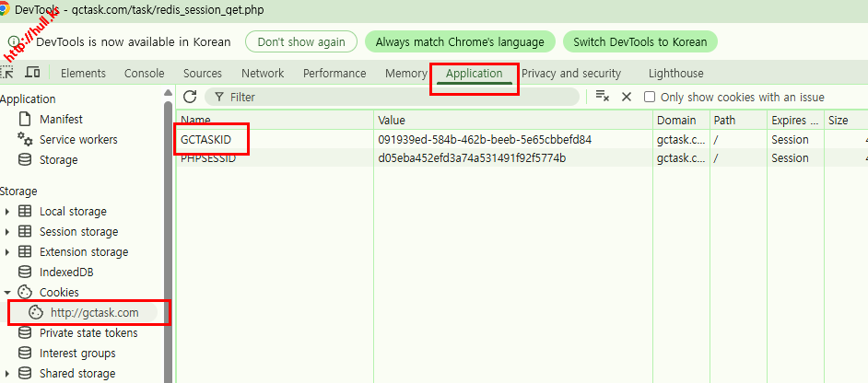868x383 pixels.
Task: Click the inspect element picker icon
Action: (7, 73)
